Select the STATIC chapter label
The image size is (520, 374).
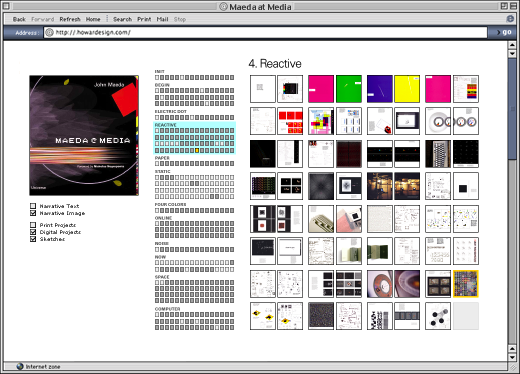click(162, 171)
